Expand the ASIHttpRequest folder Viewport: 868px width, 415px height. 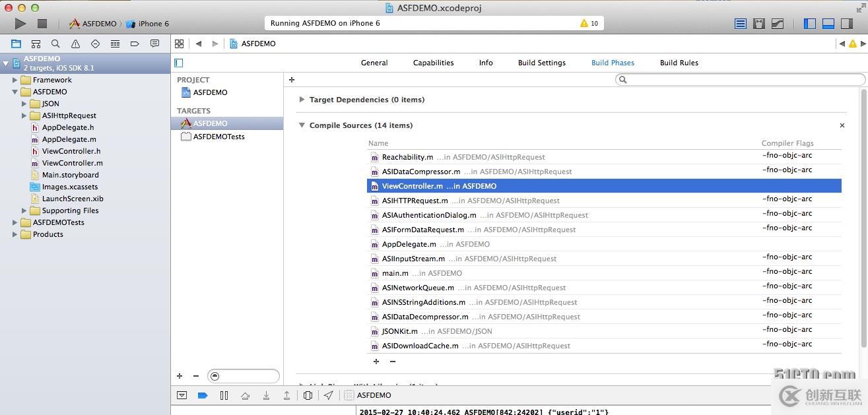(x=24, y=115)
